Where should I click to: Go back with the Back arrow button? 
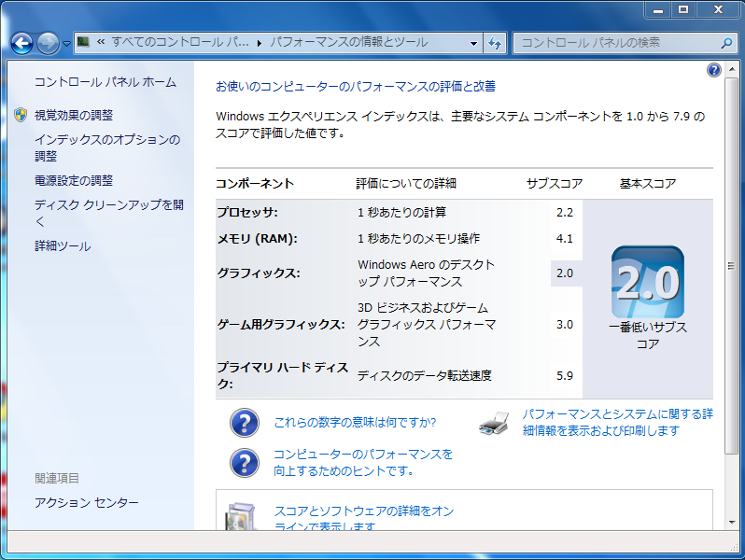[21, 43]
